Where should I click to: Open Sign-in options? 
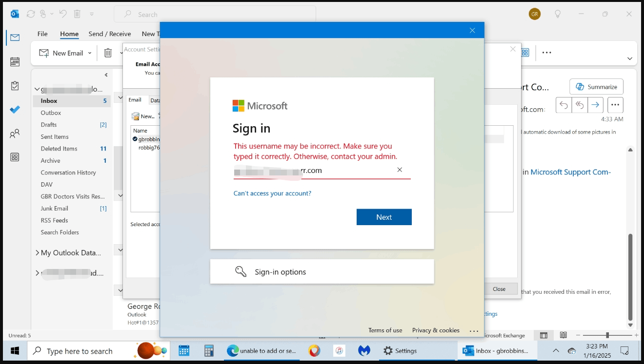coord(322,272)
